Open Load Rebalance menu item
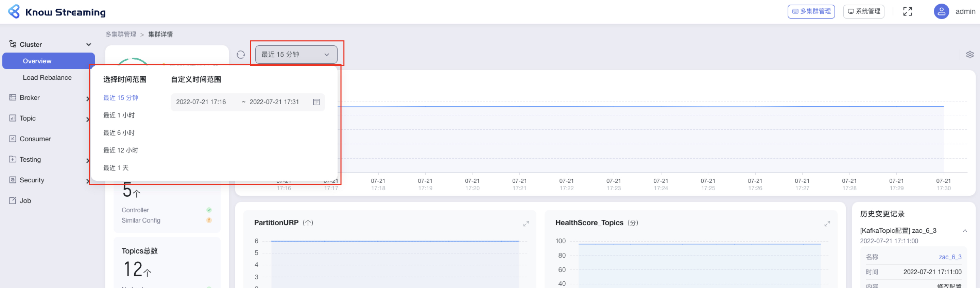The width and height of the screenshot is (980, 288). 47,78
